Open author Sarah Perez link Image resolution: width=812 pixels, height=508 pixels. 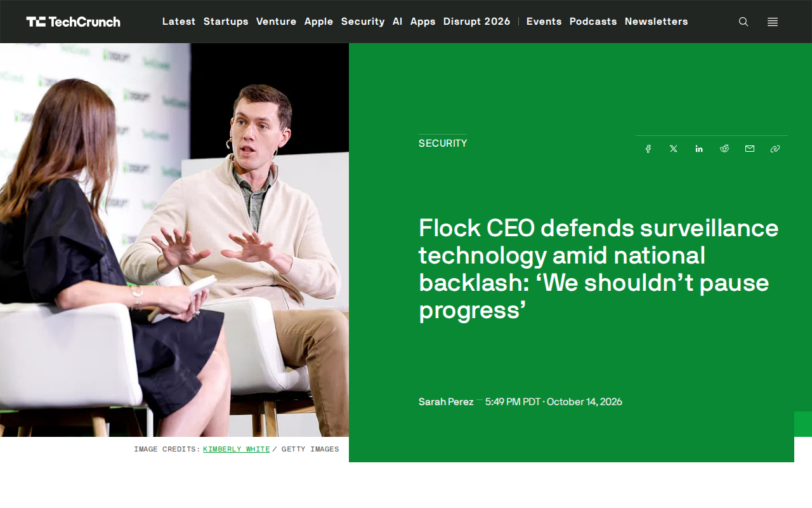click(446, 402)
